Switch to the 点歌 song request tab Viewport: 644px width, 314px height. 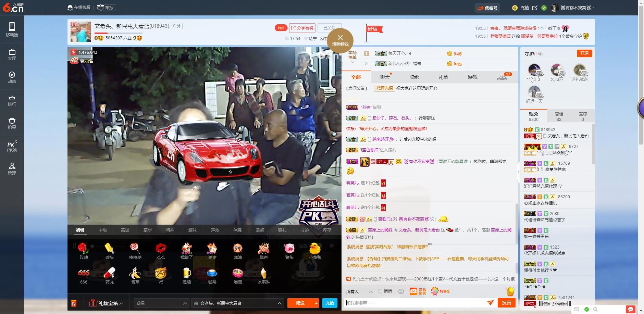(414, 77)
